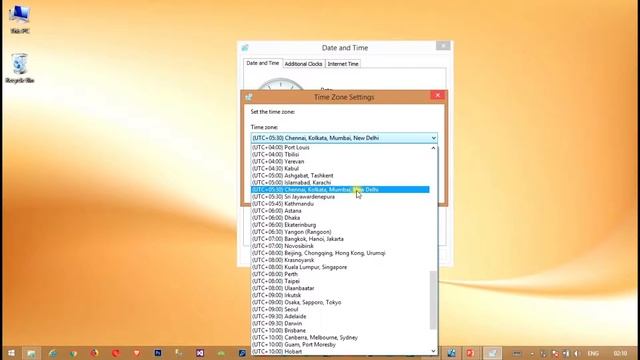This screenshot has height=360, width=640.
Task: Select Beijing, Chongqing, Hong Kong, Urumqi
Action: [340, 253]
